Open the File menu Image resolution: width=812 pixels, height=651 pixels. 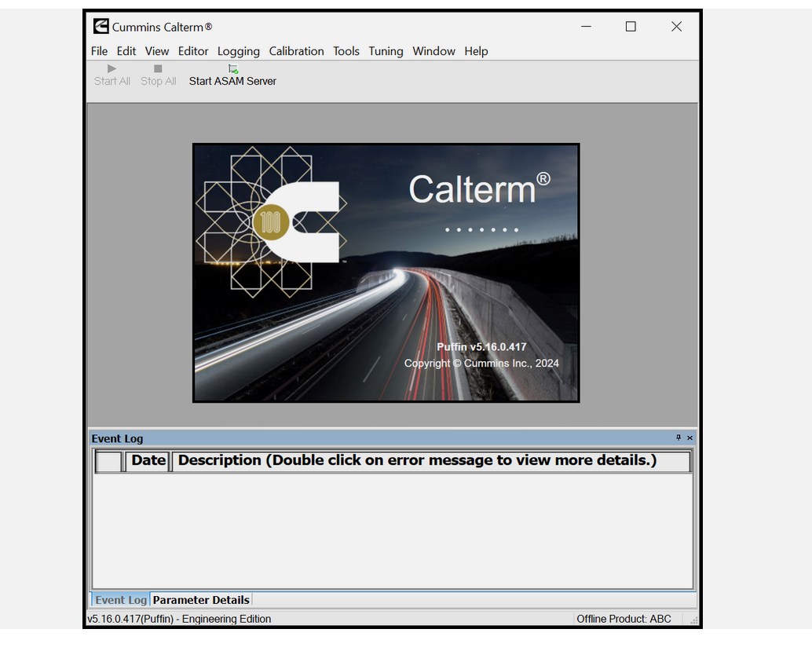pyautogui.click(x=99, y=51)
